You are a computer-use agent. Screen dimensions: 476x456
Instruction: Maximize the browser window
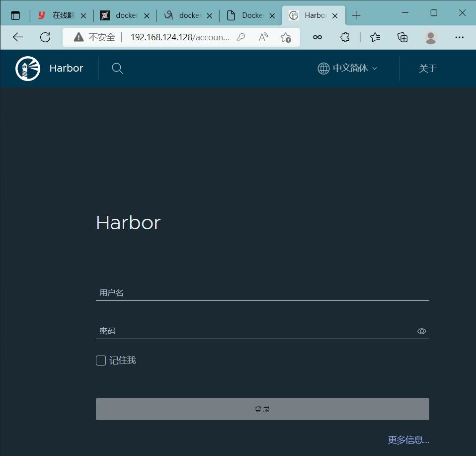pyautogui.click(x=434, y=13)
